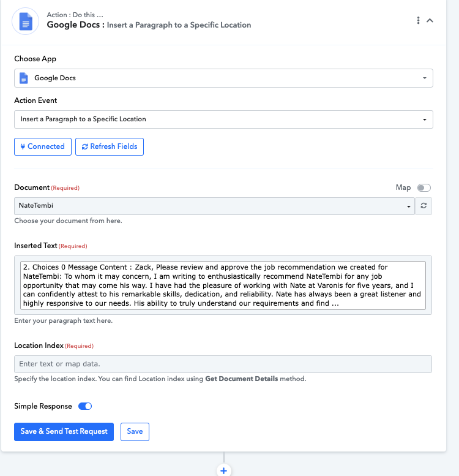Click the 'Action : Do this ...' label
The image size is (459, 476).
tap(75, 15)
